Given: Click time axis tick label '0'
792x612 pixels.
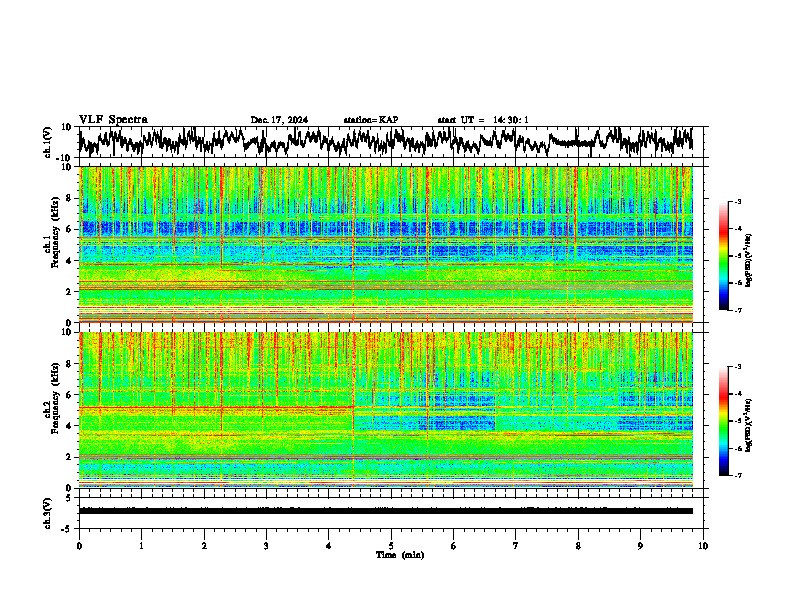Looking at the screenshot, I should point(79,546).
